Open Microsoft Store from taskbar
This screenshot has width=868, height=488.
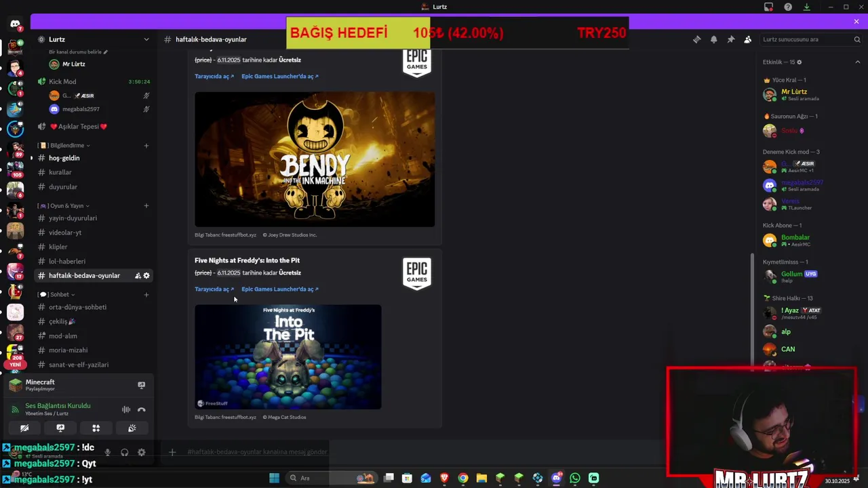pyautogui.click(x=407, y=478)
